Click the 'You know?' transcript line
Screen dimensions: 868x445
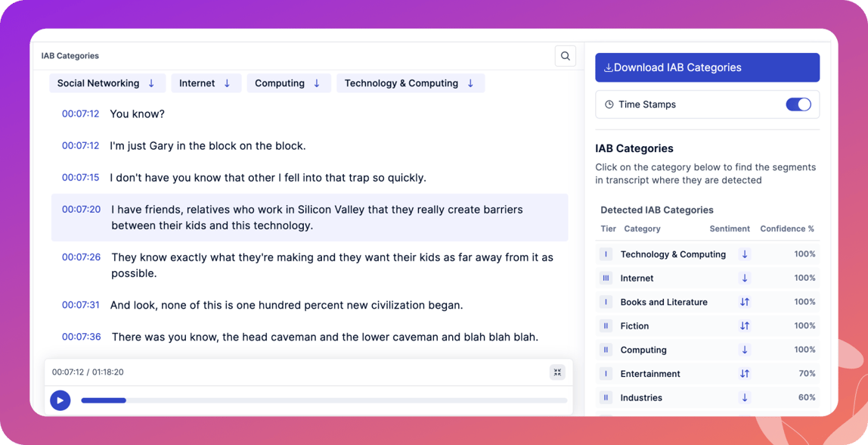click(x=138, y=114)
